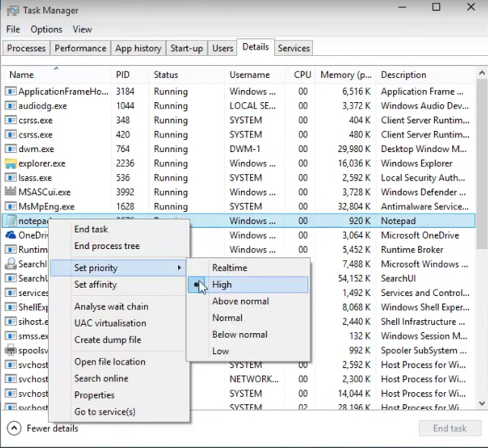Click the smss process icon
The height and width of the screenshot is (448, 488).
click(x=11, y=335)
